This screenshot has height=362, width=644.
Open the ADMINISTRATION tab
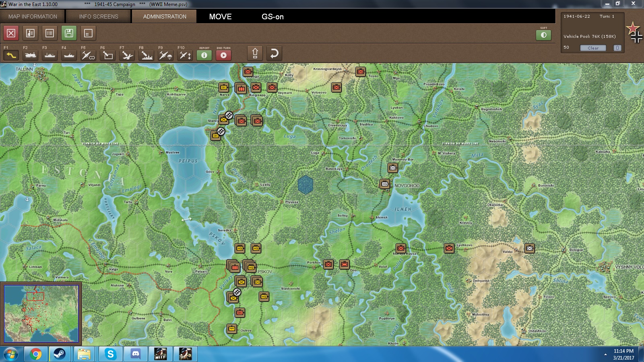[x=165, y=16]
